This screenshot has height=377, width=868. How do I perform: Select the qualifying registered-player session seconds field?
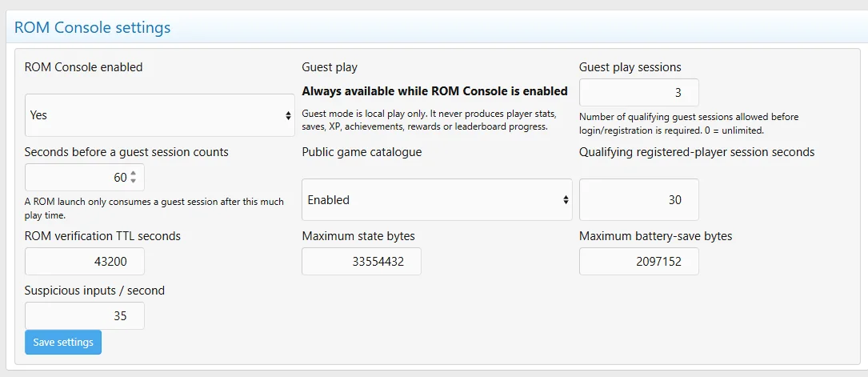click(x=639, y=200)
